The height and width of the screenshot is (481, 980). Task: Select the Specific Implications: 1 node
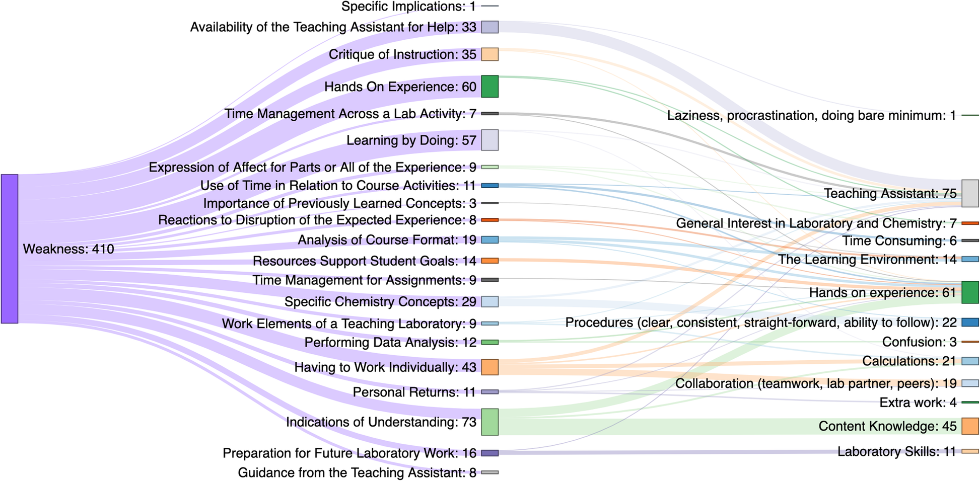[x=489, y=6]
